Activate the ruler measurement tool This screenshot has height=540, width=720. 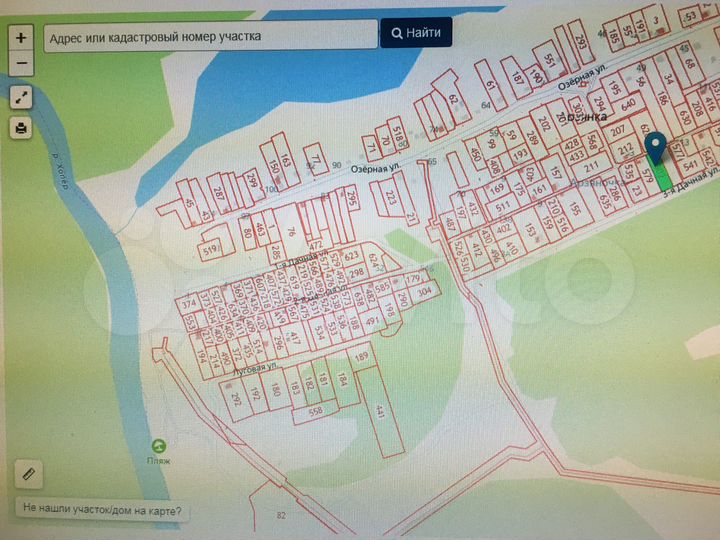[28, 473]
